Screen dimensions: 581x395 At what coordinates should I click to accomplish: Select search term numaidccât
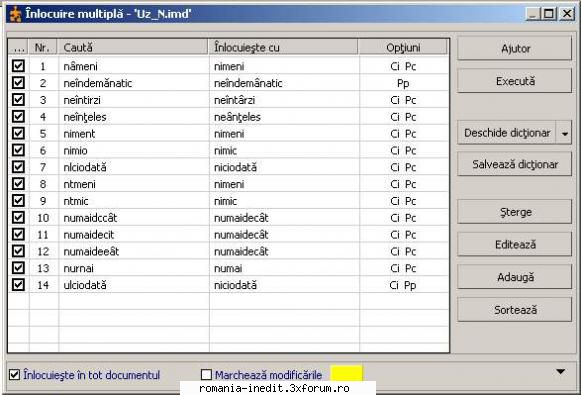[90, 218]
